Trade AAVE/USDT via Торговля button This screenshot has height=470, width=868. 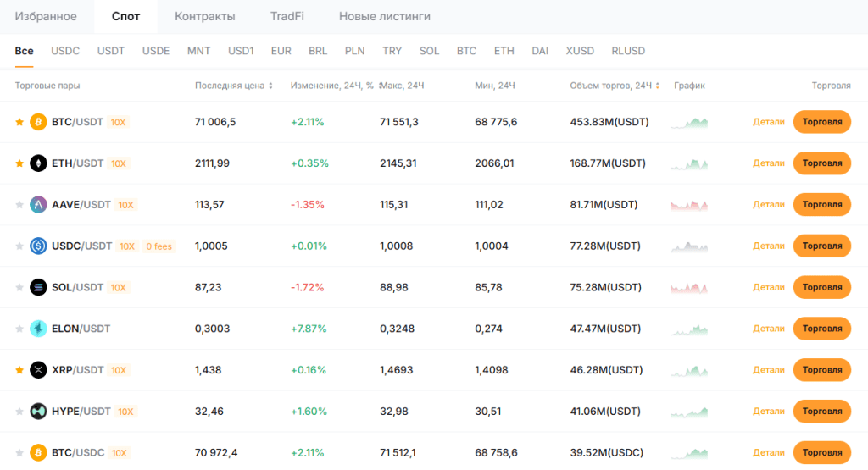tap(822, 205)
